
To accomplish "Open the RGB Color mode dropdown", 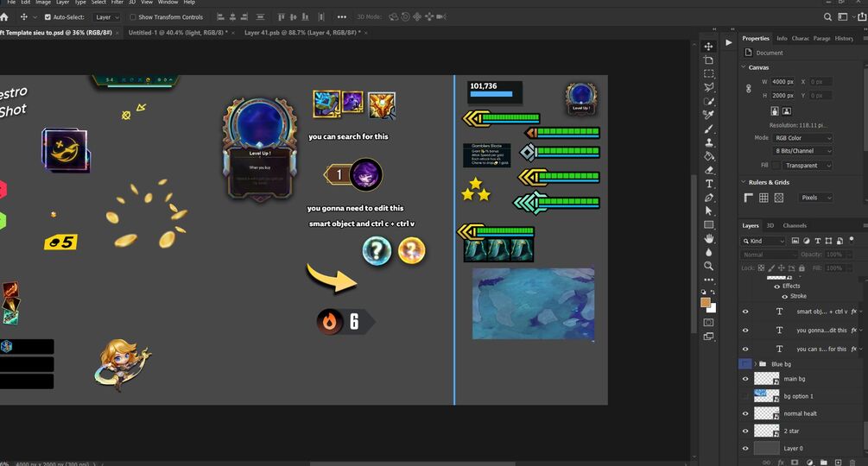I will (x=802, y=138).
